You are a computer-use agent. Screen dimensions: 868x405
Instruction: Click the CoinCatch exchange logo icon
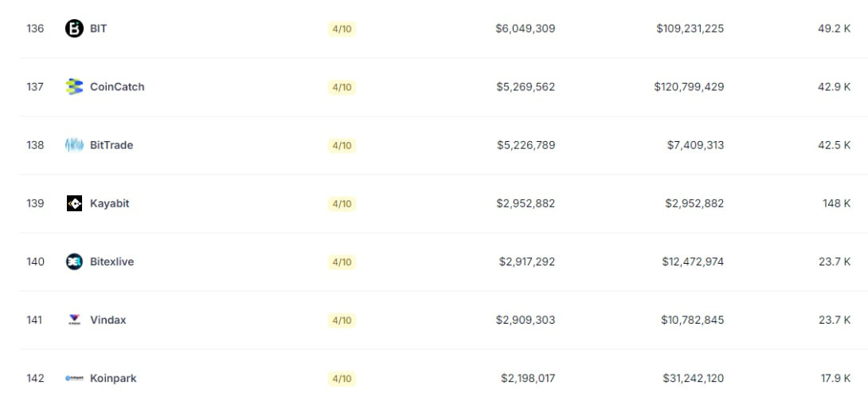(x=74, y=87)
